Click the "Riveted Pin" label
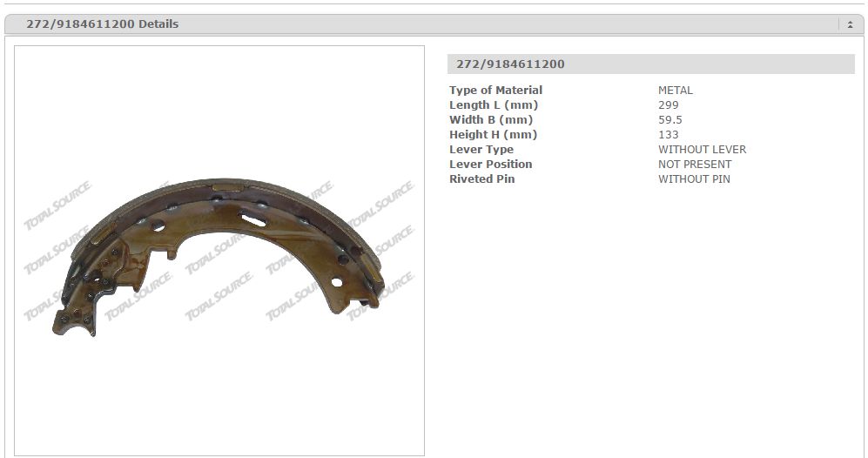 pyautogui.click(x=481, y=178)
